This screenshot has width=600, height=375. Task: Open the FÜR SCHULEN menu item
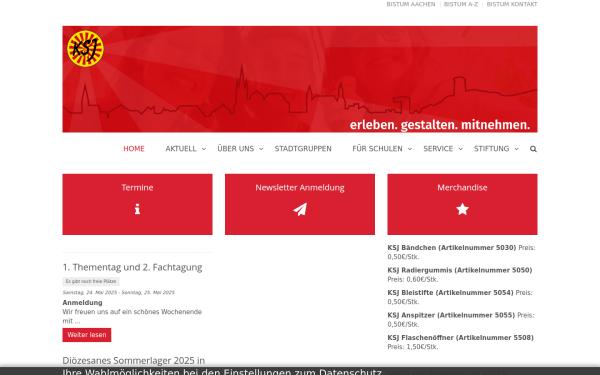coord(377,148)
